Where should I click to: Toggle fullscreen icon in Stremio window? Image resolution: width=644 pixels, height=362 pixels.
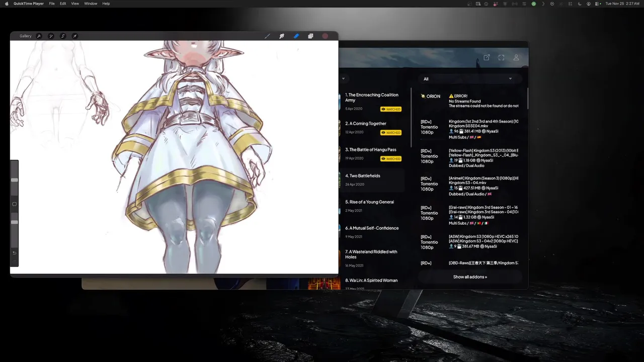[501, 58]
